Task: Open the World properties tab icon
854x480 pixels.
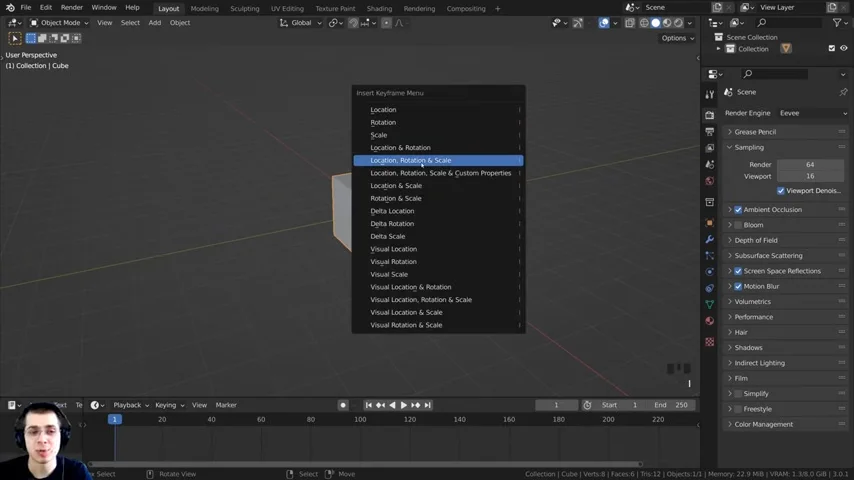Action: coord(709,181)
